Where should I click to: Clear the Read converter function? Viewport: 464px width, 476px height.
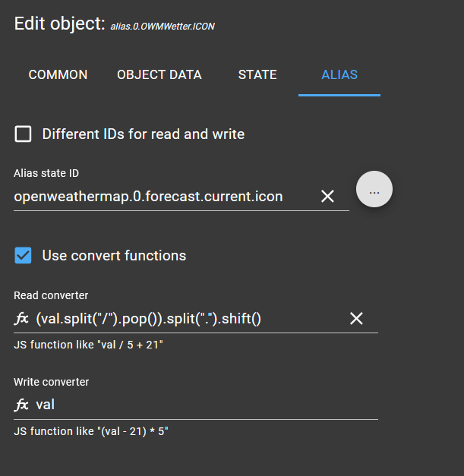[x=356, y=318]
